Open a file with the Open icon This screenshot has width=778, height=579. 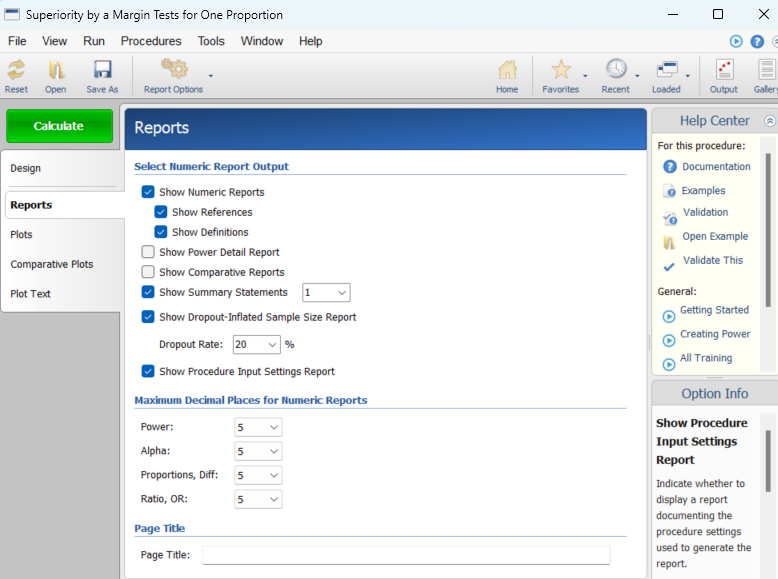click(x=55, y=70)
